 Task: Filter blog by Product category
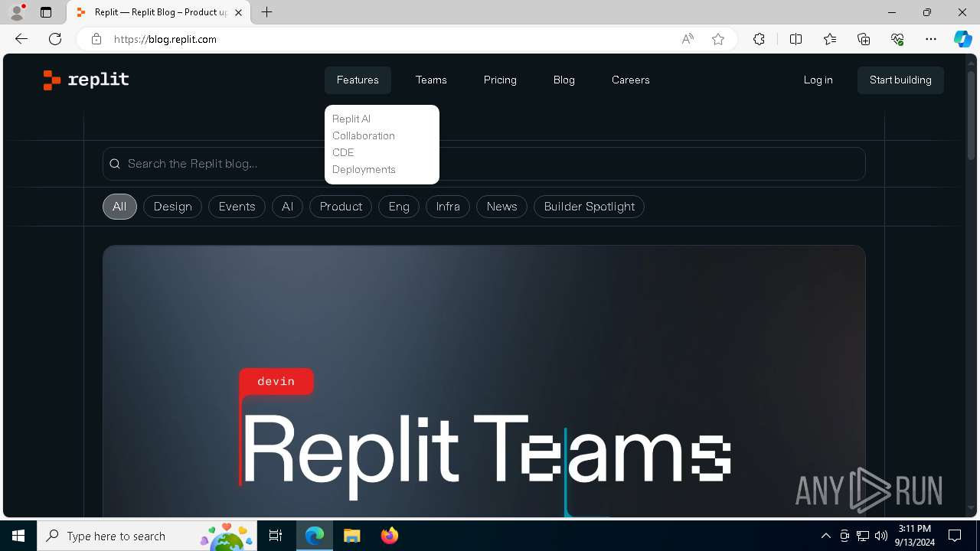tap(341, 207)
